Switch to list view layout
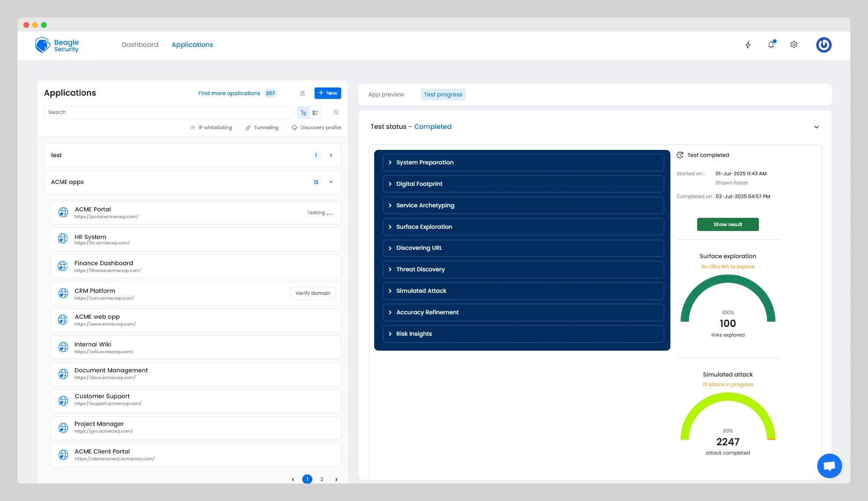The image size is (868, 501). pos(315,113)
